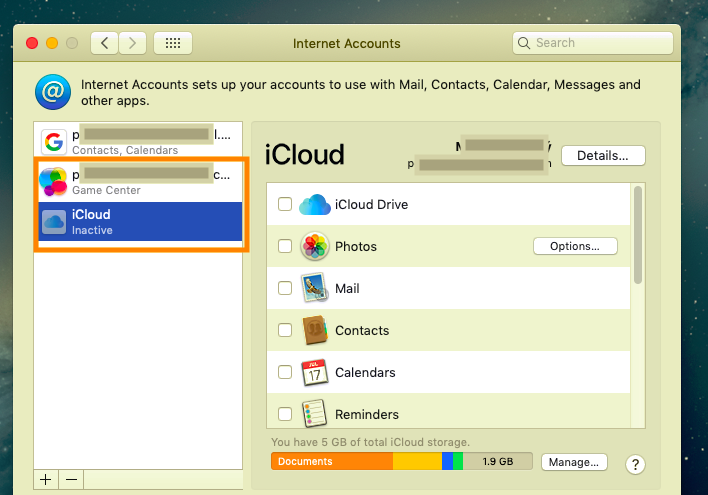Open help with the question mark button
The image size is (708, 495).
635,464
